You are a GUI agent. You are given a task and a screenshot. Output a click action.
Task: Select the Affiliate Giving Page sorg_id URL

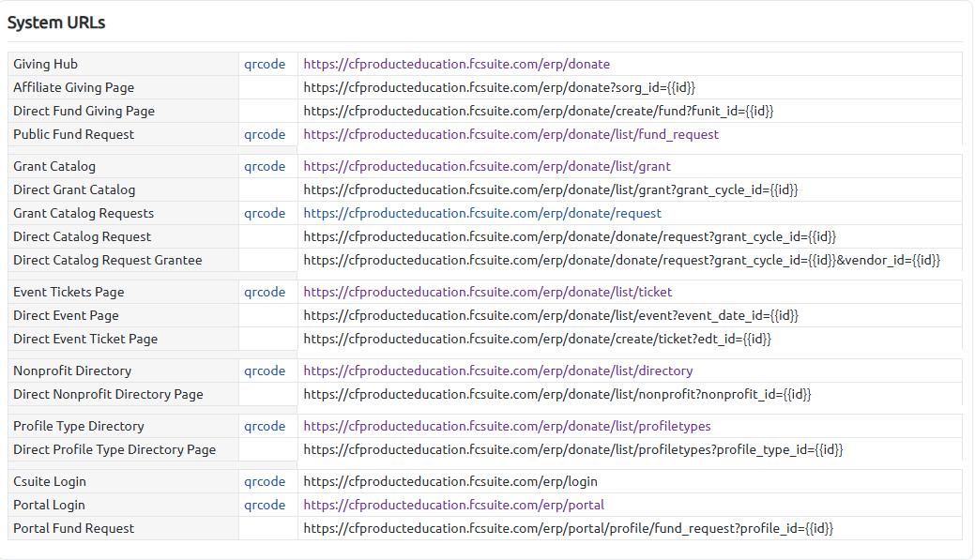point(498,87)
